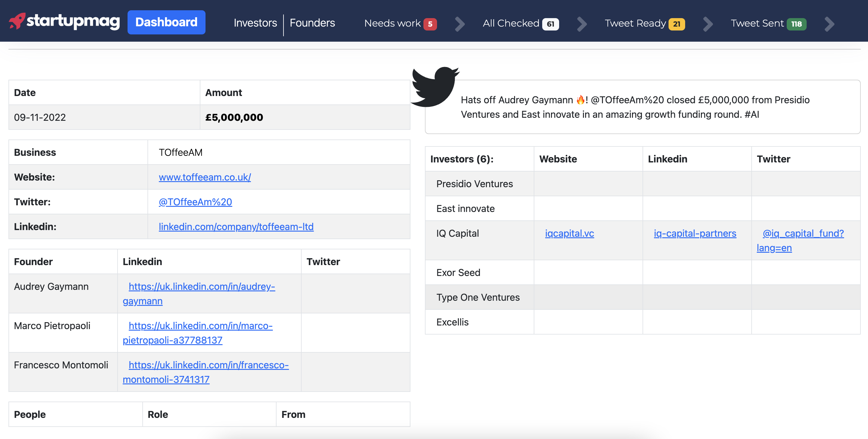Click the chevron arrow after All Checked
868x439 pixels.
coord(581,24)
